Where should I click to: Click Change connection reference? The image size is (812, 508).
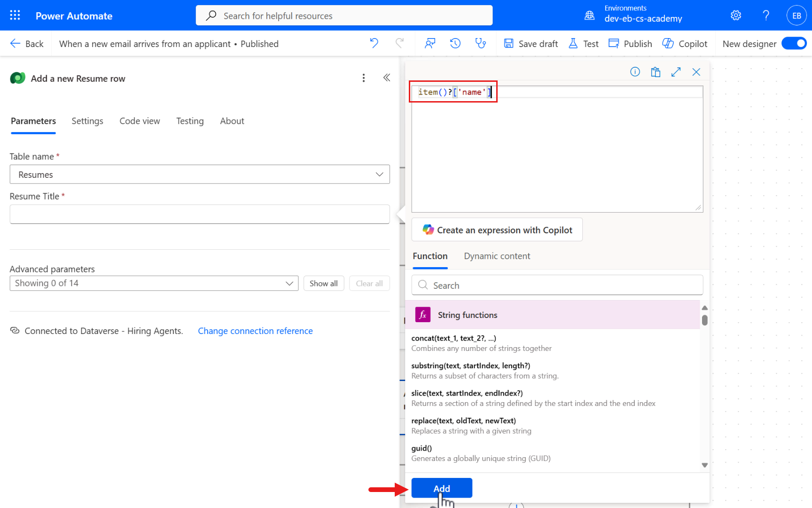point(255,331)
